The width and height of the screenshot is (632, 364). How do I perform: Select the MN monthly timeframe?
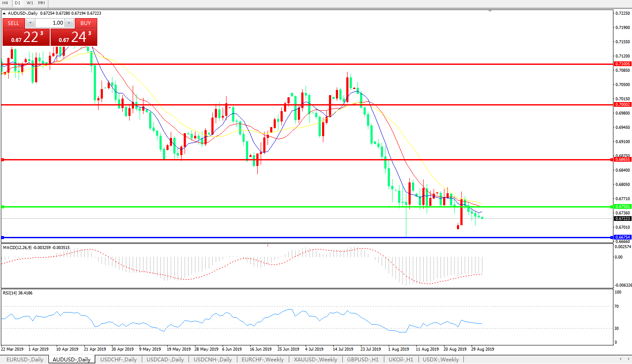[x=41, y=3]
